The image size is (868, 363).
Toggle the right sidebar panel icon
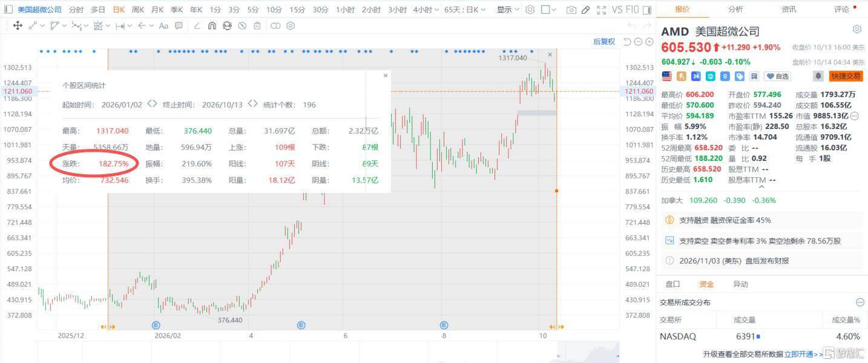(x=647, y=10)
